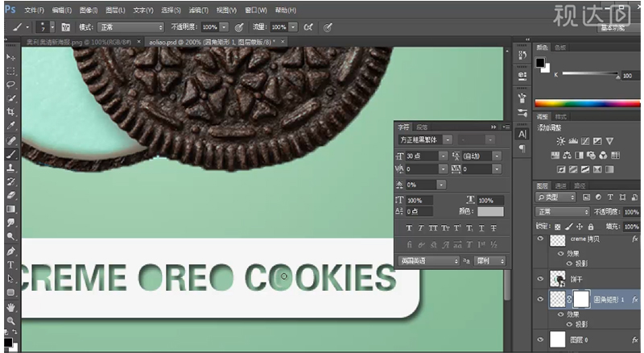Select the Hand tool

click(11, 307)
